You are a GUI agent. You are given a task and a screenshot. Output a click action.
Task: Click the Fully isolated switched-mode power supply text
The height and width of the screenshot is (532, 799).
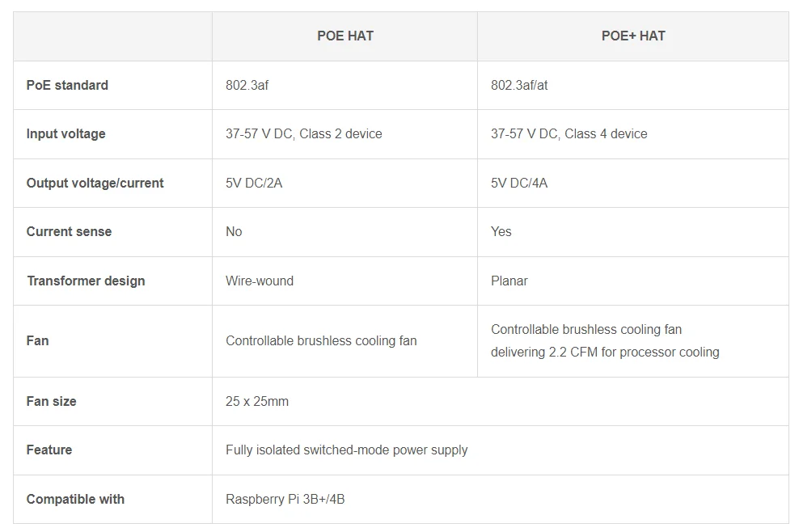coord(346,450)
